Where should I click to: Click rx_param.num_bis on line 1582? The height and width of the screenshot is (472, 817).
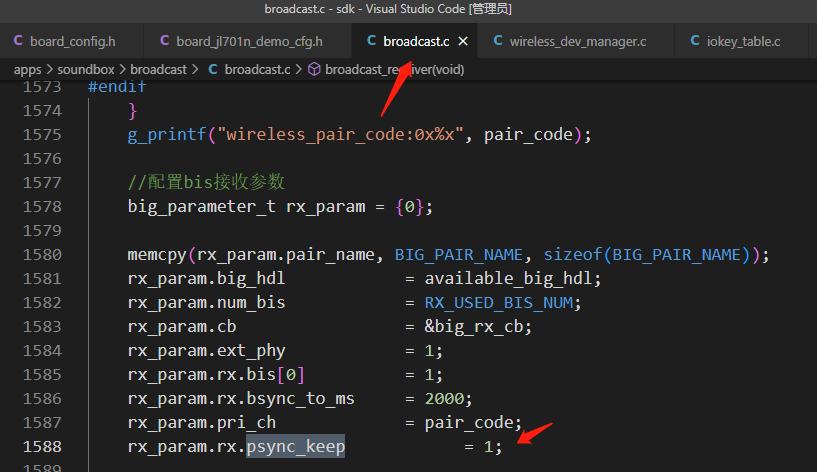206,303
